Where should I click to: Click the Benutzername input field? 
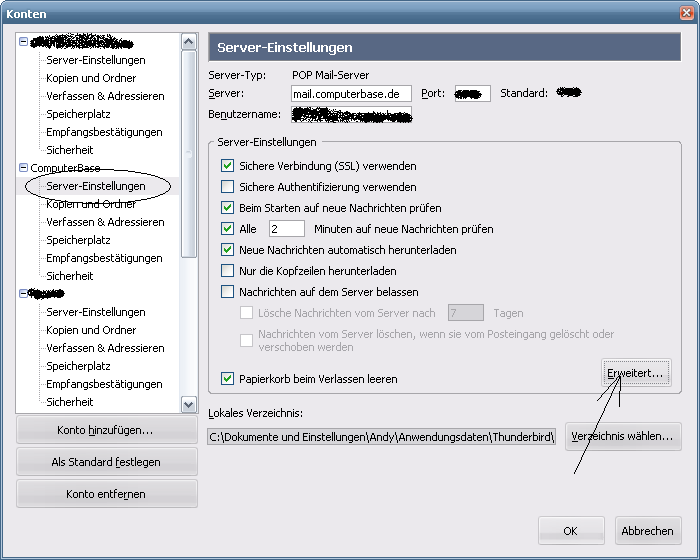click(x=351, y=114)
